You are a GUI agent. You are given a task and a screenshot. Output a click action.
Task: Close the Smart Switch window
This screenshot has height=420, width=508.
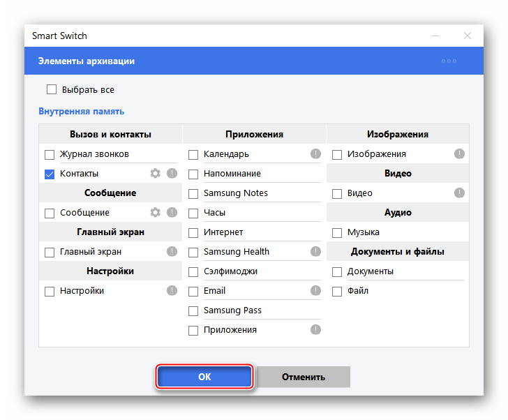[468, 36]
